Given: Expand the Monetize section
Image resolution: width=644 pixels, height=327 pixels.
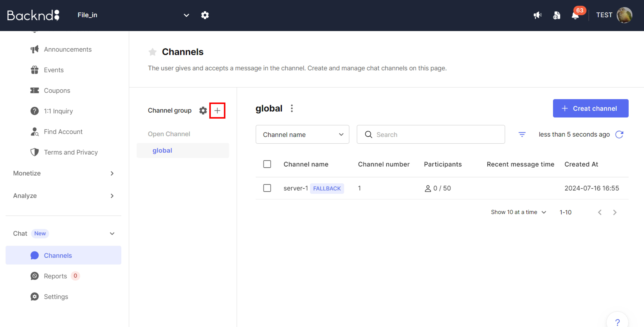Looking at the screenshot, I should 63,173.
